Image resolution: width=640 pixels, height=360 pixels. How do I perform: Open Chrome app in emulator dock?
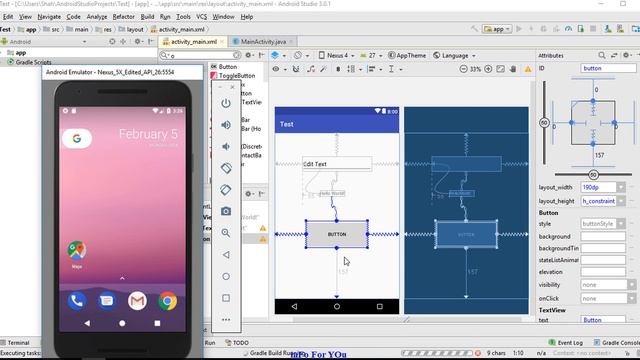tap(168, 301)
